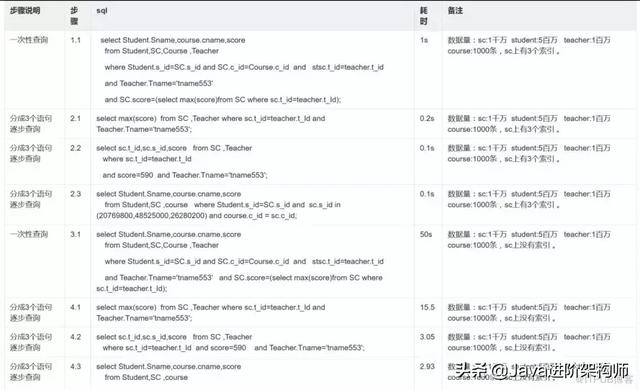Viewport: 640px width, 390px height.
Task: Click the remark text in row 2.2
Action: coord(529,153)
